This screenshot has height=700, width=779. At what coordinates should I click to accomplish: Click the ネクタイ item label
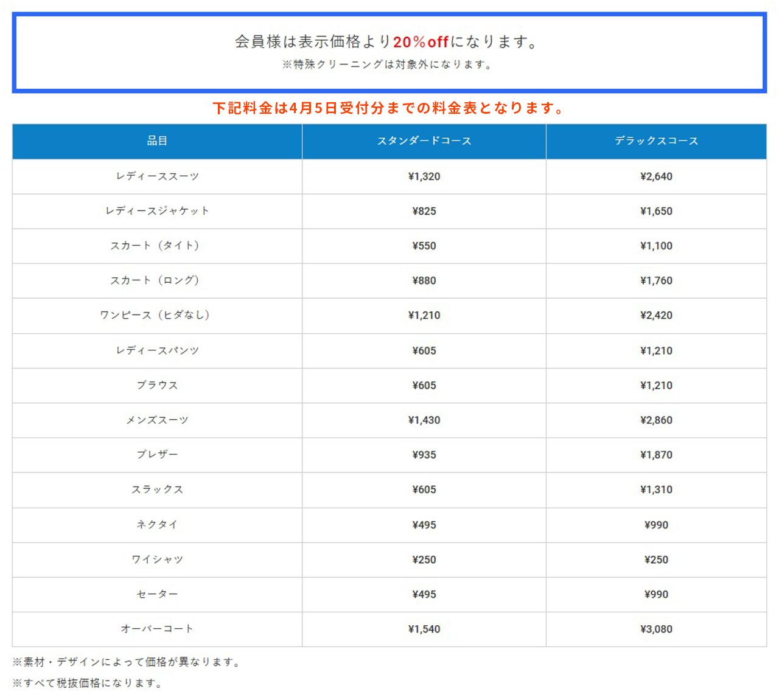point(157,524)
